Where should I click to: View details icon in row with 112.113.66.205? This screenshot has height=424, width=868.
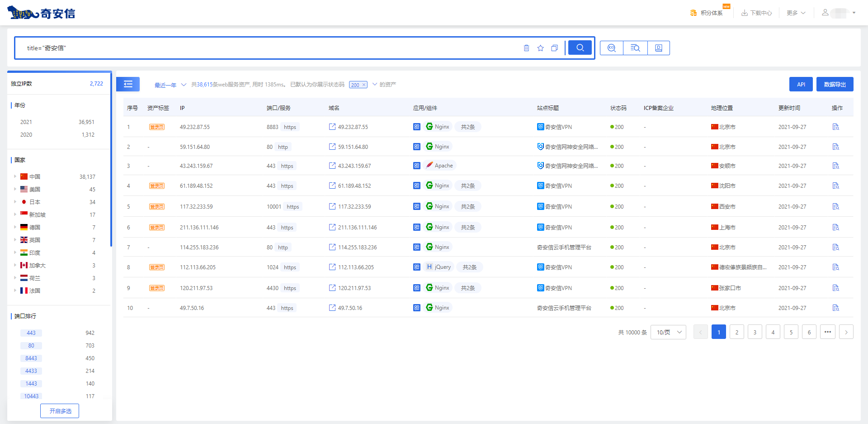click(835, 267)
